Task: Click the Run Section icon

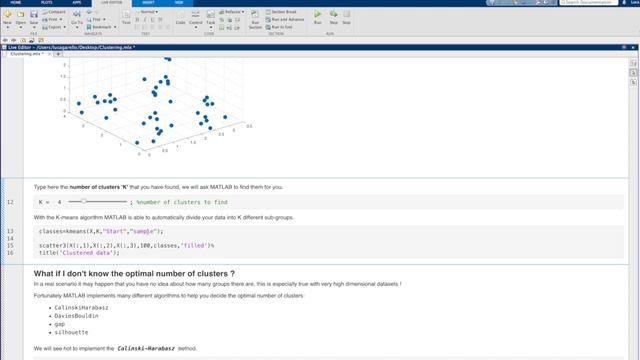Action: coord(255,15)
